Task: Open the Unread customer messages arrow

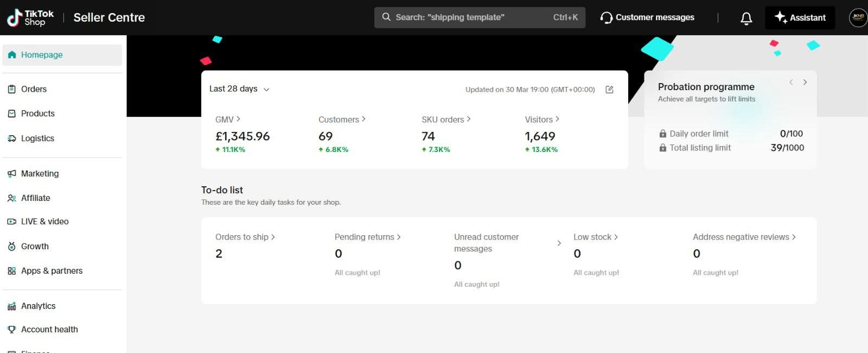Action: pyautogui.click(x=559, y=243)
